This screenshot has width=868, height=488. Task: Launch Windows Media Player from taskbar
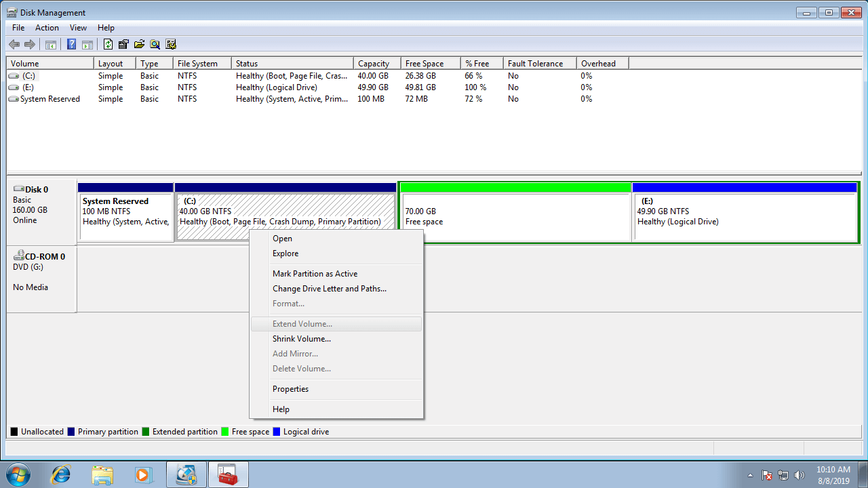coord(143,474)
